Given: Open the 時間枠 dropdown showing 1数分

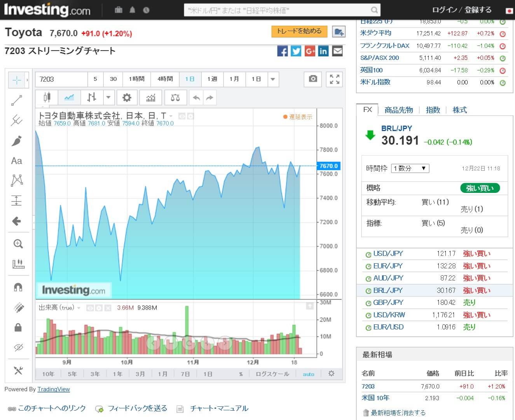Looking at the screenshot, I should 410,168.
